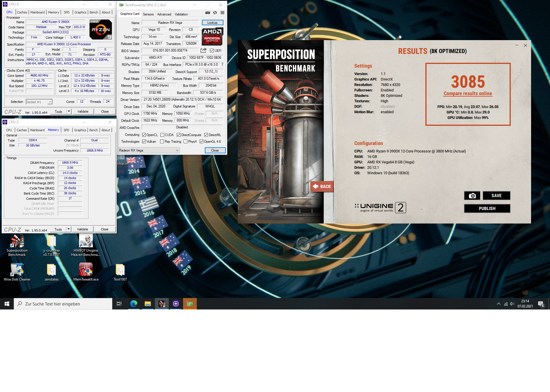Click GPU-Z app icon in taskbar
The width and height of the screenshot is (550, 392).
click(x=190, y=304)
